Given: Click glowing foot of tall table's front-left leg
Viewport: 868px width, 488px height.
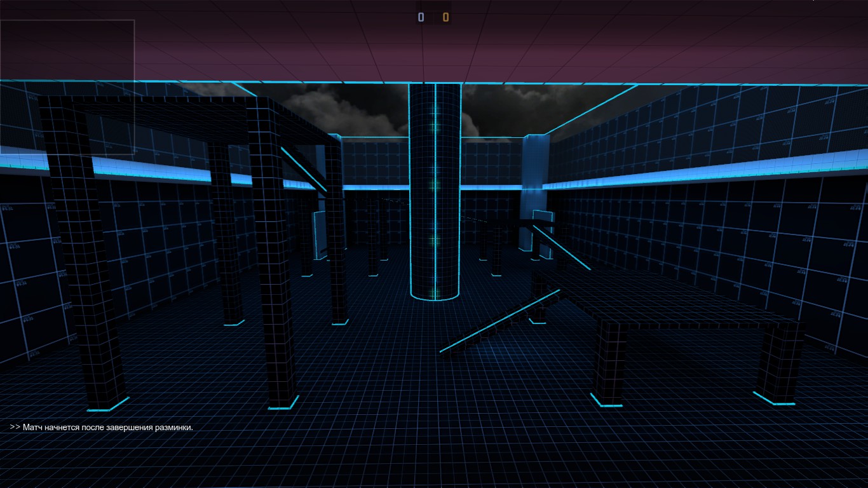Looking at the screenshot, I should click(x=108, y=404).
